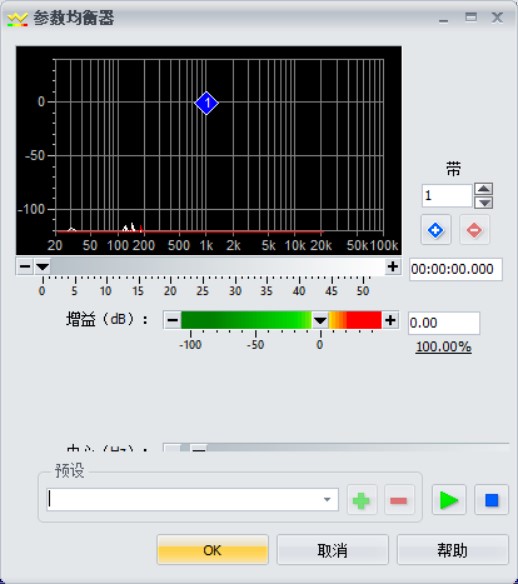This screenshot has height=584, width=518.
Task: Click time slider minus button
Action: (x=25, y=266)
